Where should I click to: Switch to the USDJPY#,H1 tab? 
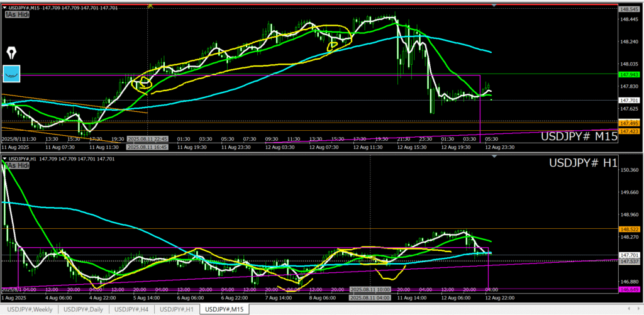coord(177,309)
